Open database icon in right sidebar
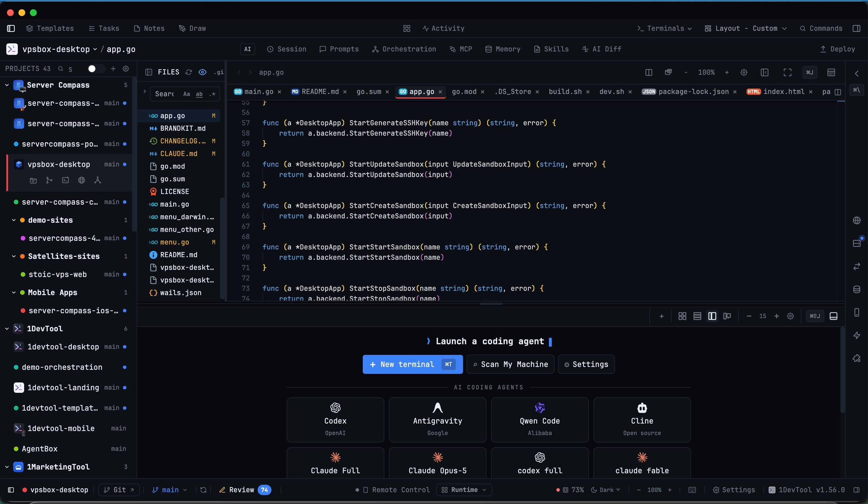The height and width of the screenshot is (504, 868). coord(857,289)
